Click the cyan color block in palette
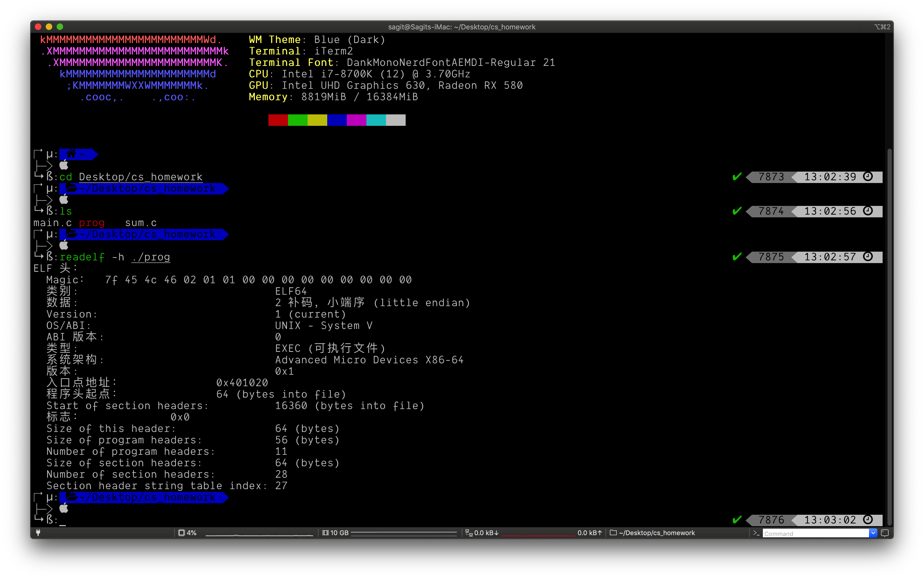924x579 pixels. tap(376, 120)
